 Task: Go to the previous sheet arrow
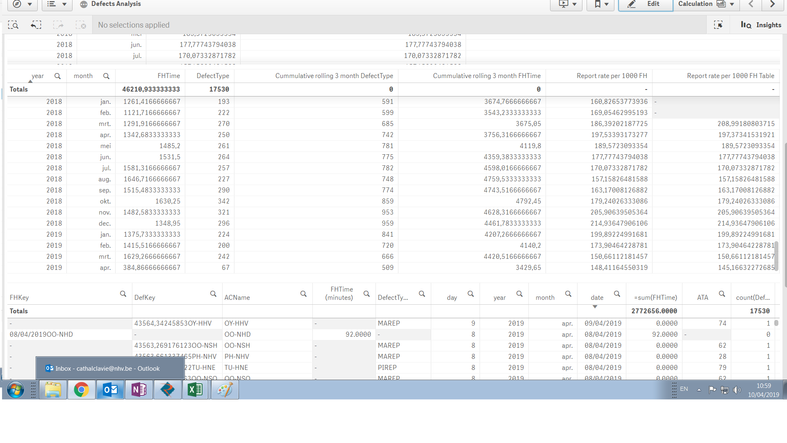[x=751, y=4]
